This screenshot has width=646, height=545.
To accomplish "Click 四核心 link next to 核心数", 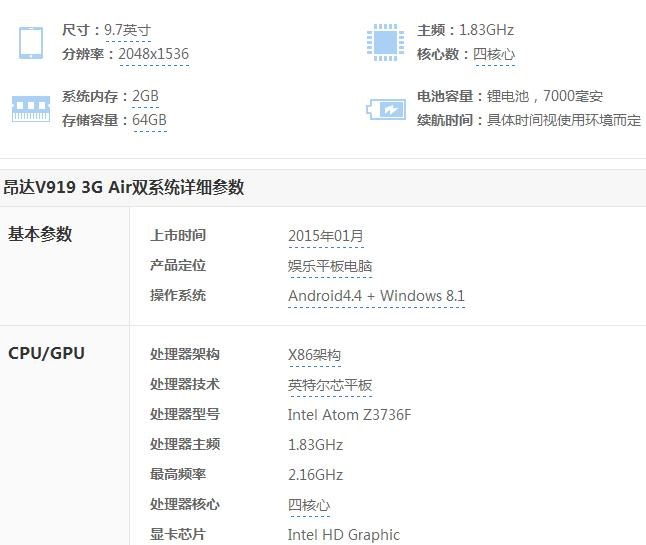I will (x=494, y=54).
